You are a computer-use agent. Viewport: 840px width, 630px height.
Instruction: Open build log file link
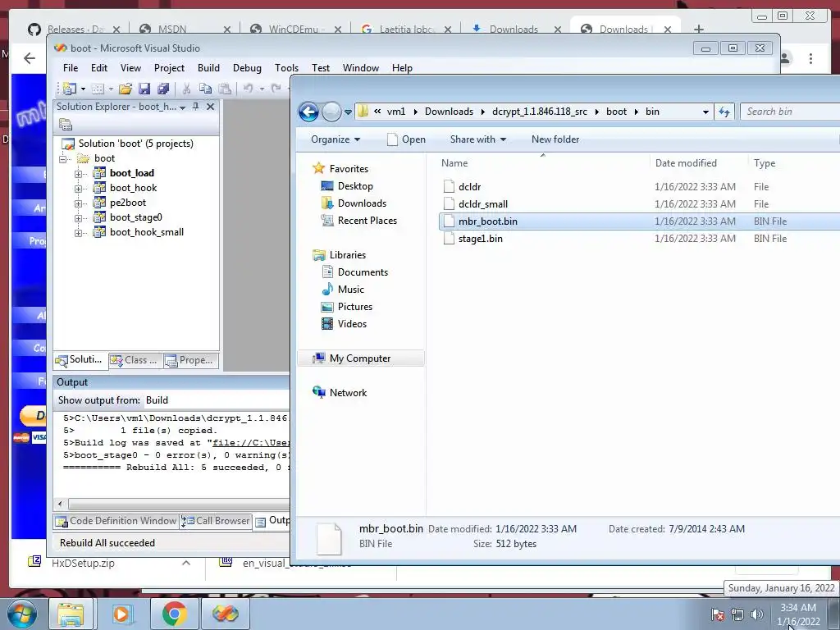[x=251, y=443]
